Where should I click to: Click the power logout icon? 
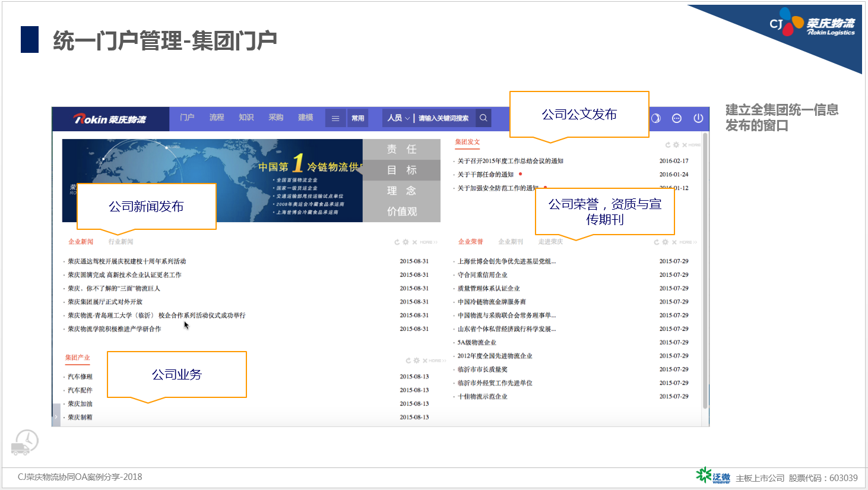(x=698, y=118)
